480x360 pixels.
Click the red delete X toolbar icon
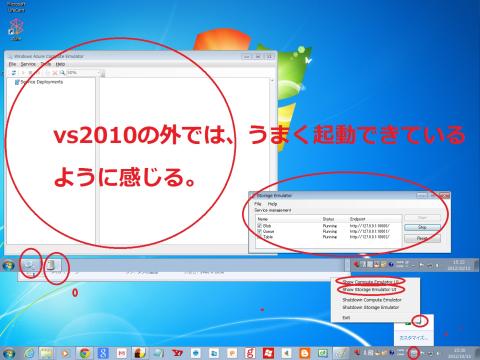pyautogui.click(x=55, y=72)
